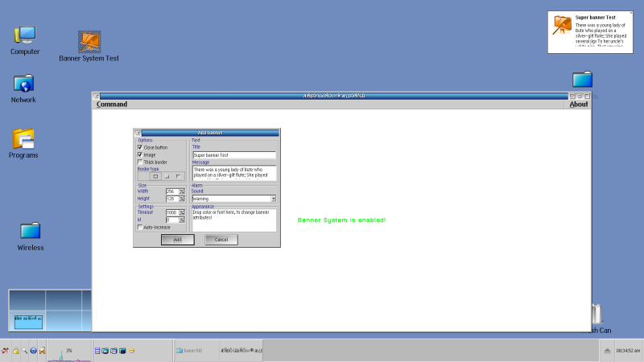644x362 pixels.
Task: Open the Command menu
Action: tap(112, 104)
